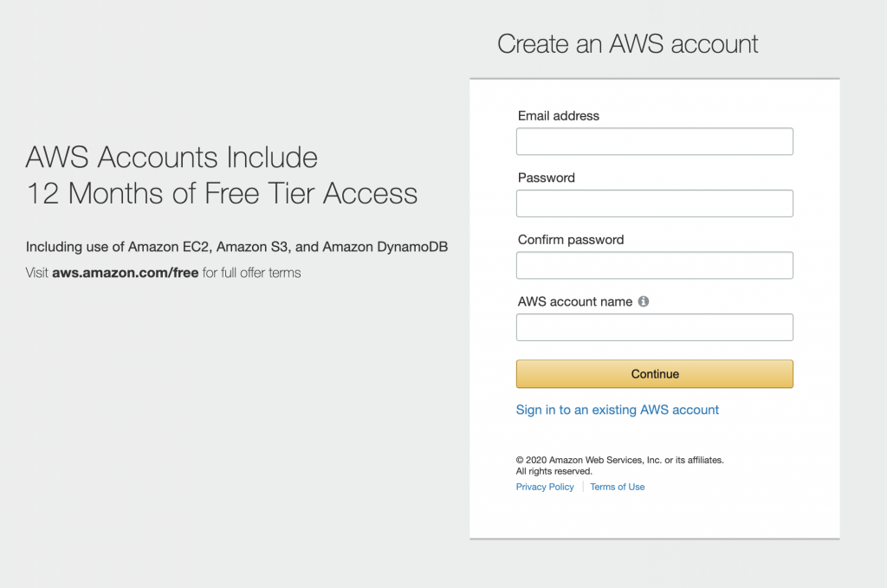
Task: Click the Password label
Action: click(x=546, y=178)
